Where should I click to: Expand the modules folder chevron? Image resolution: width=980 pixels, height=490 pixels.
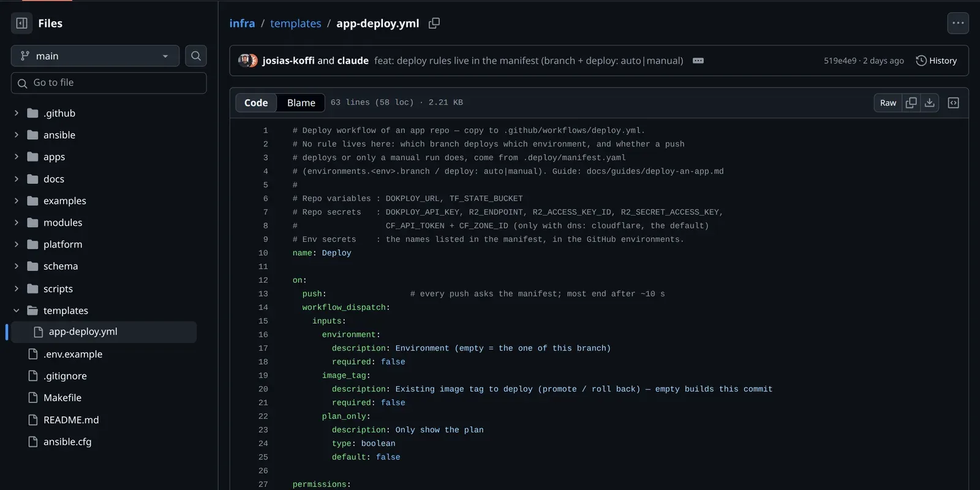pos(17,222)
